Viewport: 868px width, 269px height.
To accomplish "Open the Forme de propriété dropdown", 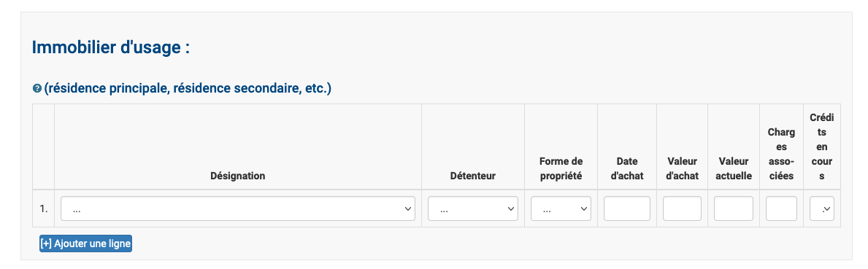I will (x=561, y=208).
